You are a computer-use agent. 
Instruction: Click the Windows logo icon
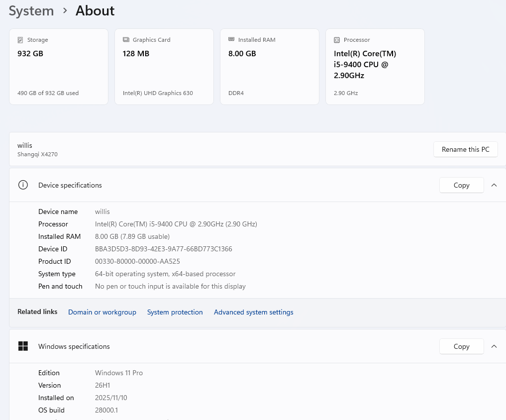click(x=23, y=346)
